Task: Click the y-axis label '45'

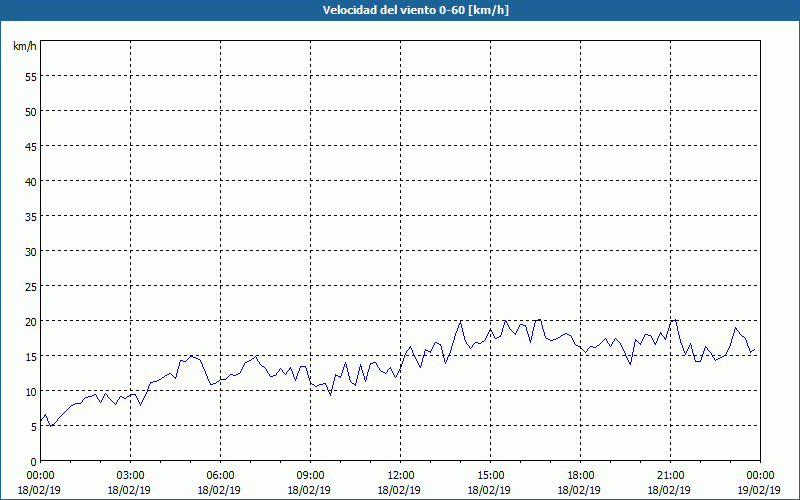Action: (x=31, y=146)
